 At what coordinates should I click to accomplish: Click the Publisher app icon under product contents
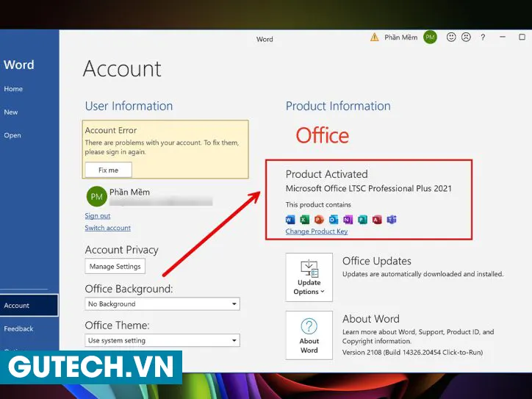(x=362, y=220)
